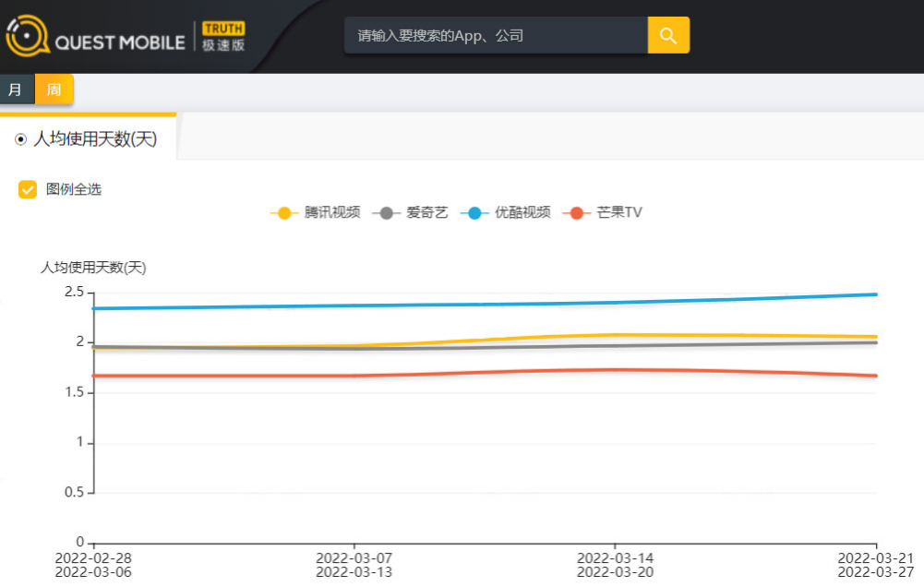Focus the App and company search field

(x=496, y=35)
